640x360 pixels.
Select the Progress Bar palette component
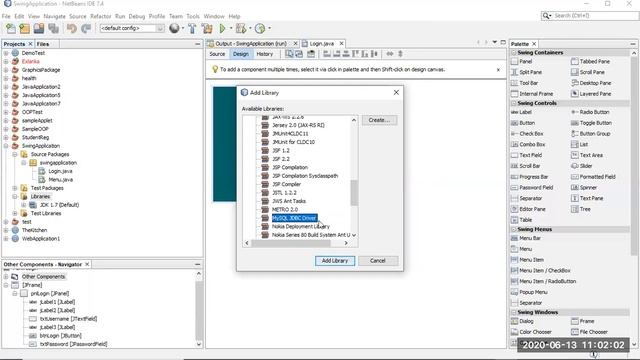pyautogui.click(x=529, y=177)
